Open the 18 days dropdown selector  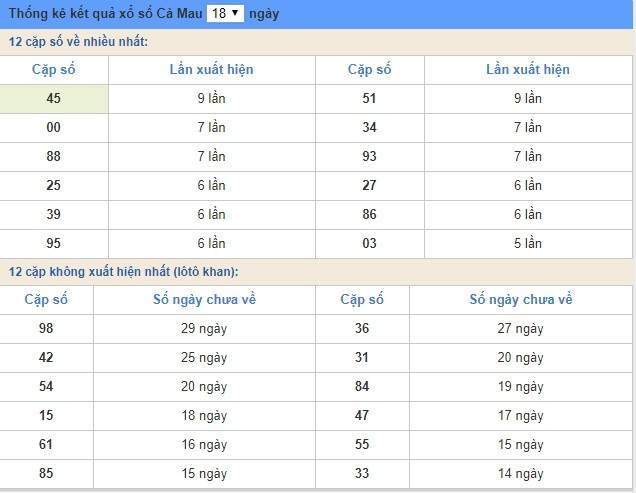225,13
